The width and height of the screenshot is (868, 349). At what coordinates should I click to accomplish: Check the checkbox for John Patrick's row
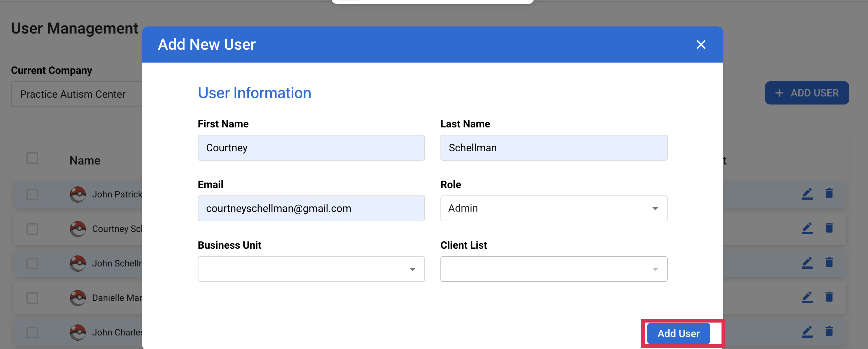pos(32,194)
